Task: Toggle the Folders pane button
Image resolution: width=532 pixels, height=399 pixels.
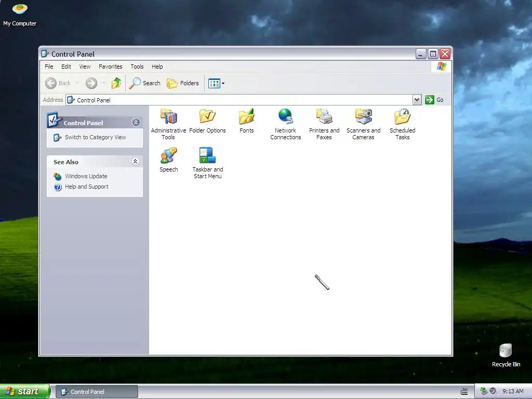Action: click(183, 83)
